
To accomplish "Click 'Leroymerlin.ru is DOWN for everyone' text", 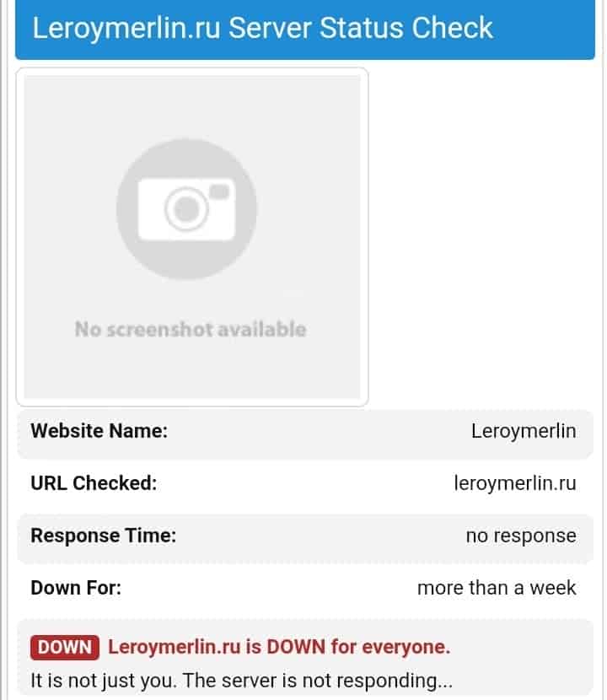I will click(x=279, y=647).
